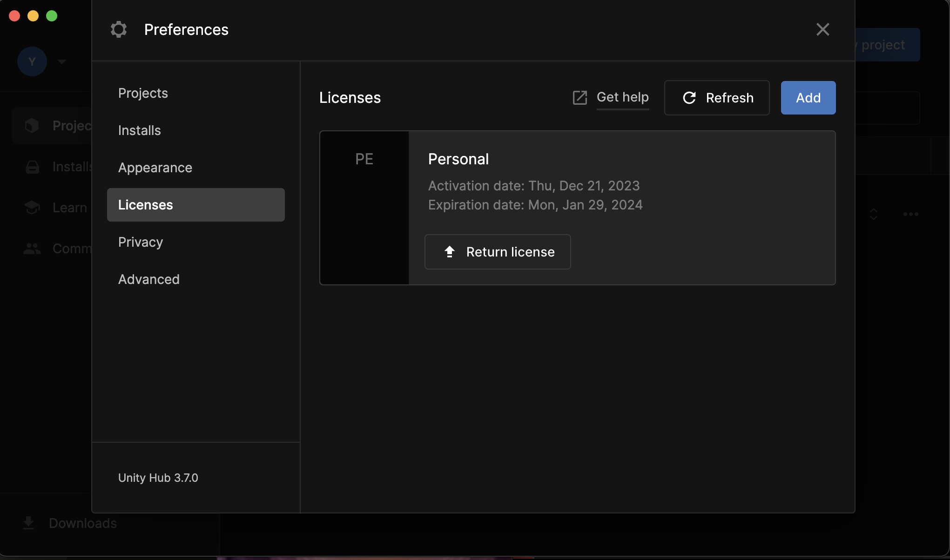Click the Installs drive icon
The image size is (950, 560).
(32, 167)
